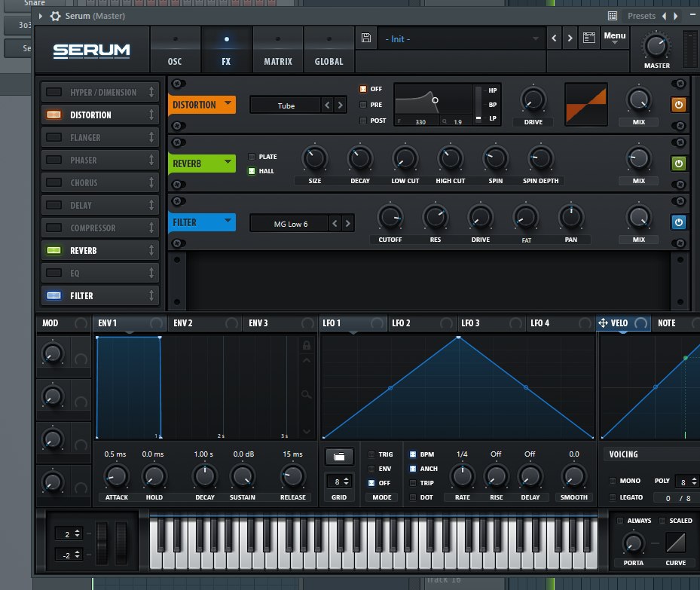Toggle LFO BPM sync checkbox
Image resolution: width=700 pixels, height=590 pixels.
(x=413, y=454)
